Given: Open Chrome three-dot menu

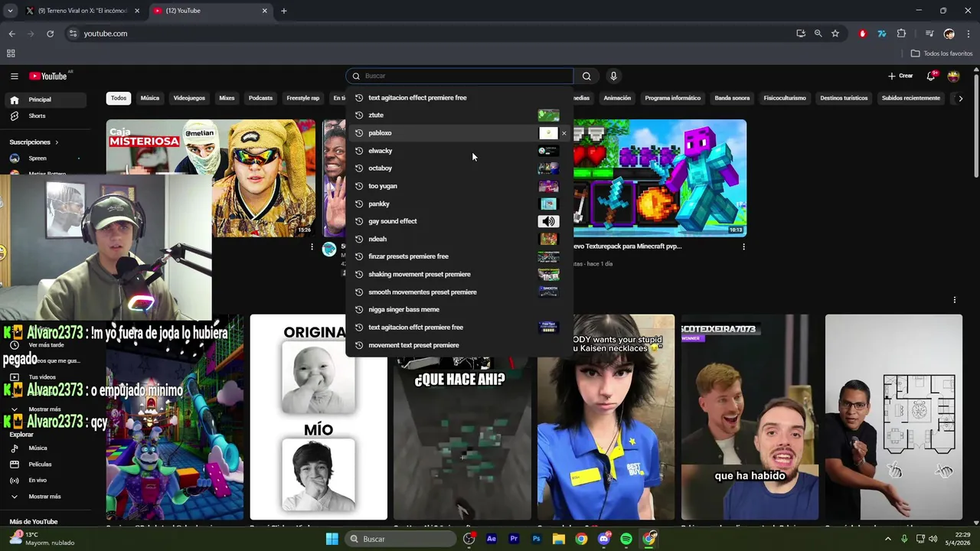Looking at the screenshot, I should 969,34.
